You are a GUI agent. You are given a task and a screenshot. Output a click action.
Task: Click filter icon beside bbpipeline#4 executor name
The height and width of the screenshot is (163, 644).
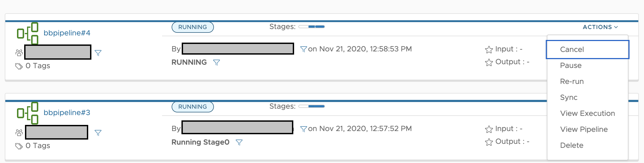(x=303, y=49)
